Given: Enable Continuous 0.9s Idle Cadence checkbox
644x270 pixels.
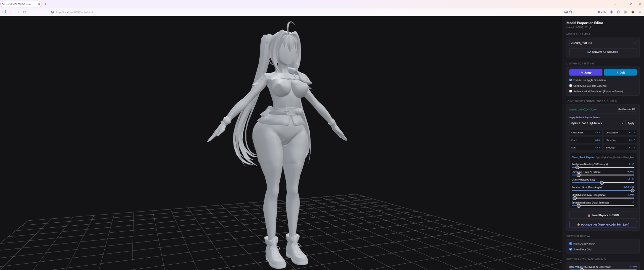Looking at the screenshot, I should pyautogui.click(x=571, y=86).
